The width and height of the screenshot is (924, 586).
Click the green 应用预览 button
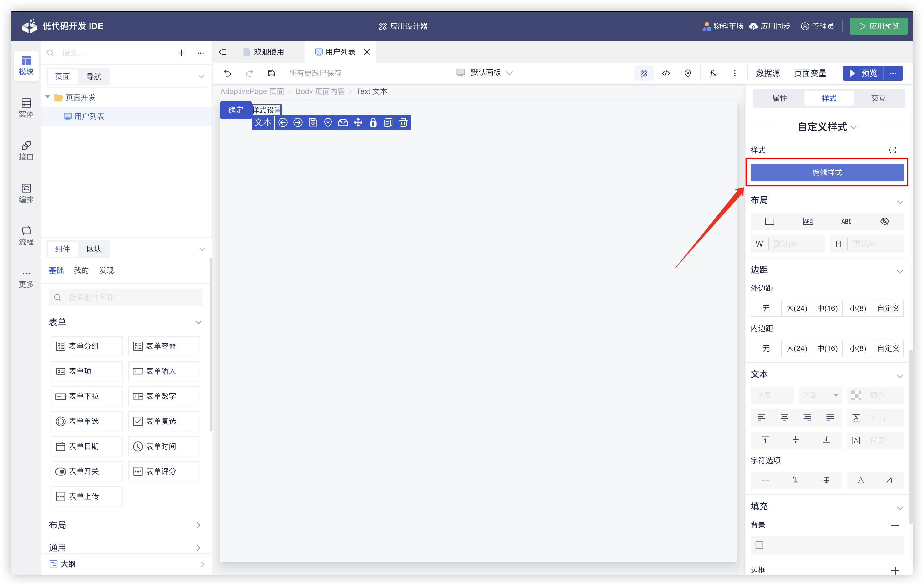(x=878, y=26)
